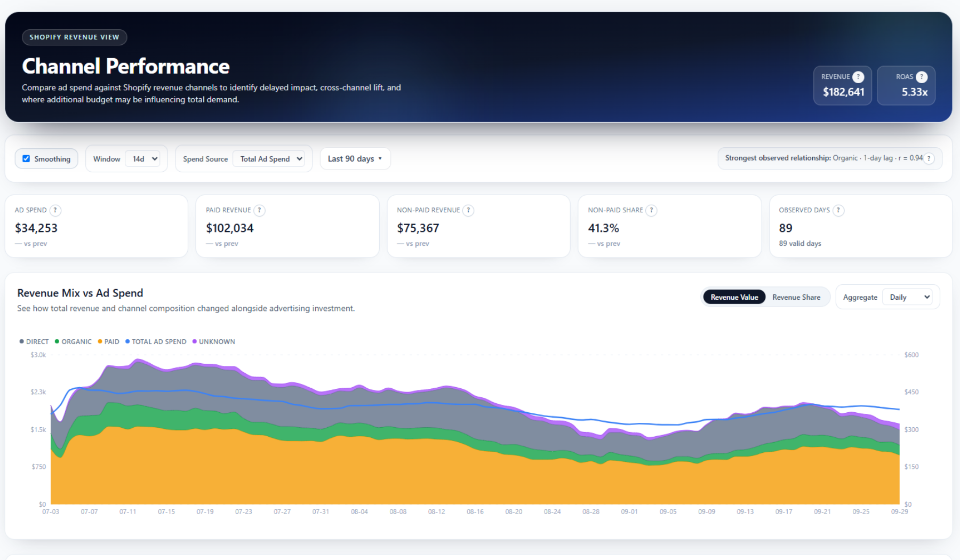
Task: Open the ROAS help tooltip icon
Action: (x=922, y=77)
